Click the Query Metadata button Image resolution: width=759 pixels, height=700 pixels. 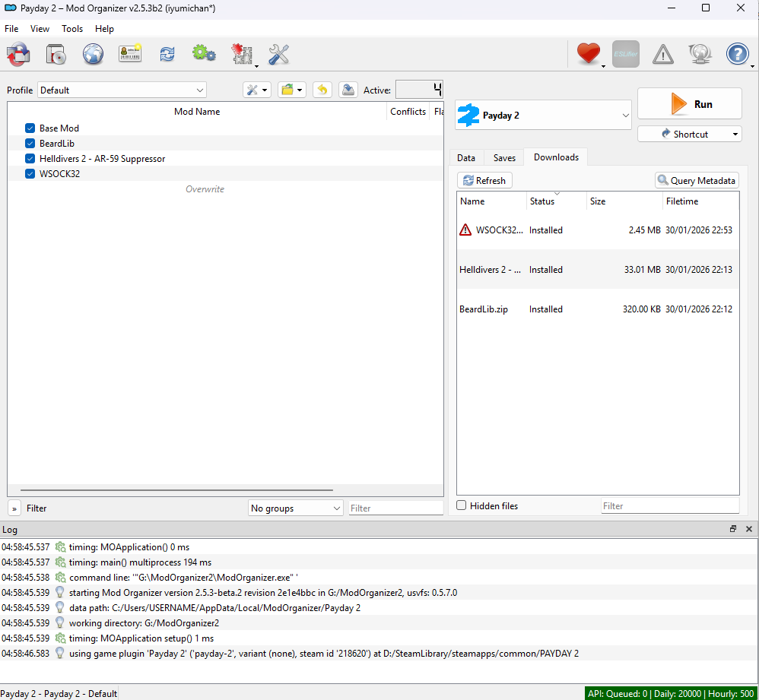697,181
